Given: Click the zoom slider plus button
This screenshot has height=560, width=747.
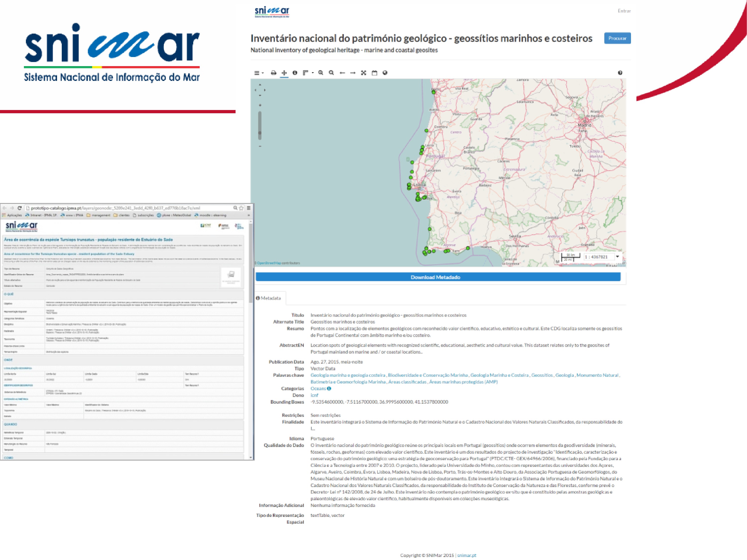Looking at the screenshot, I should (260, 105).
